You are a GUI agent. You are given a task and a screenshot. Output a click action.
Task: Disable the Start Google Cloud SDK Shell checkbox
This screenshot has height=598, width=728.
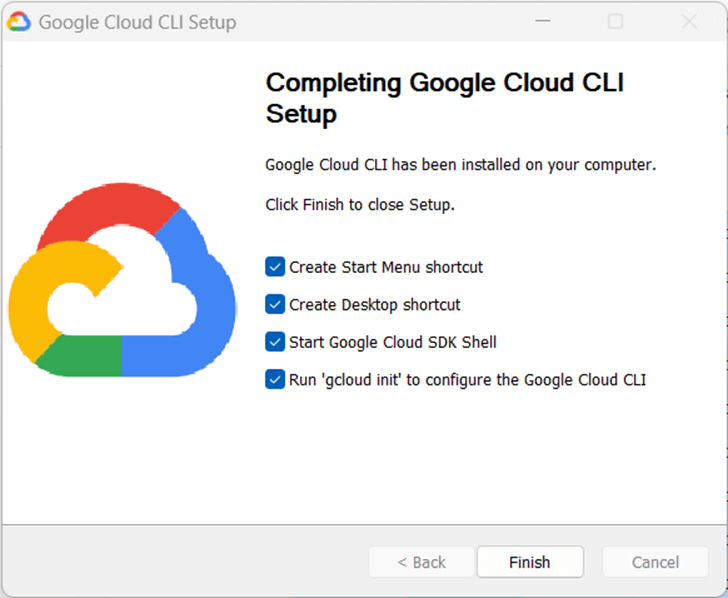point(275,342)
